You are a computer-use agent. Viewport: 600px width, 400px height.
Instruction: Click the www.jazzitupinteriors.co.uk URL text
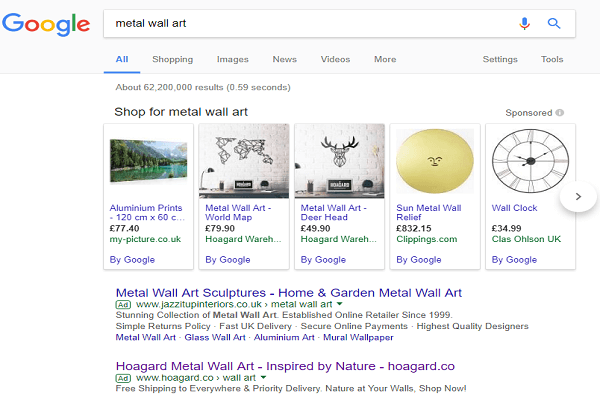point(199,304)
